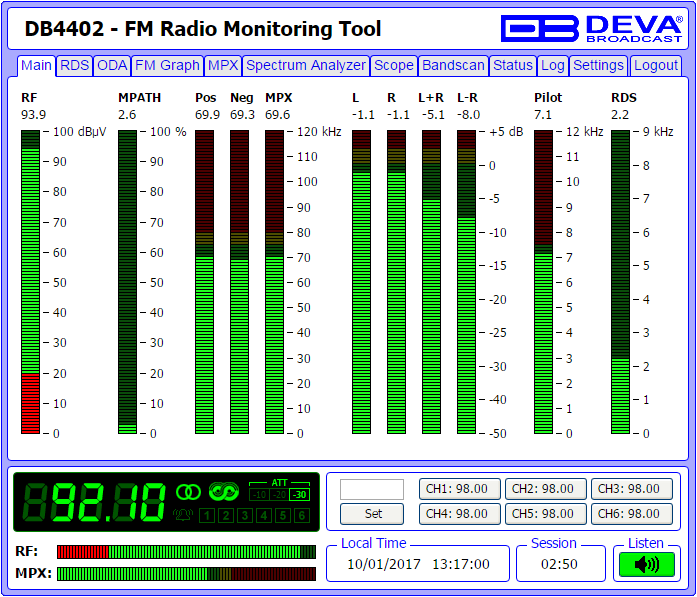
Task: Click the Pilot value 7.1
Action: tap(543, 115)
